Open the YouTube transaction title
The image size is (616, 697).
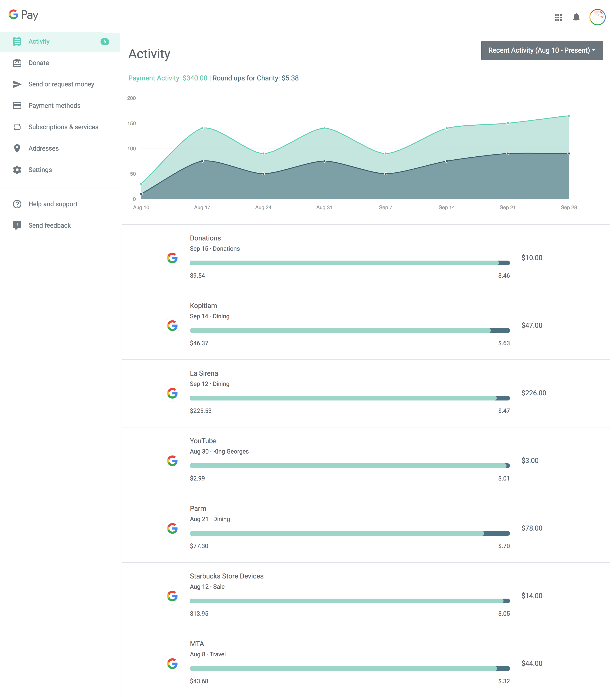[x=203, y=441]
